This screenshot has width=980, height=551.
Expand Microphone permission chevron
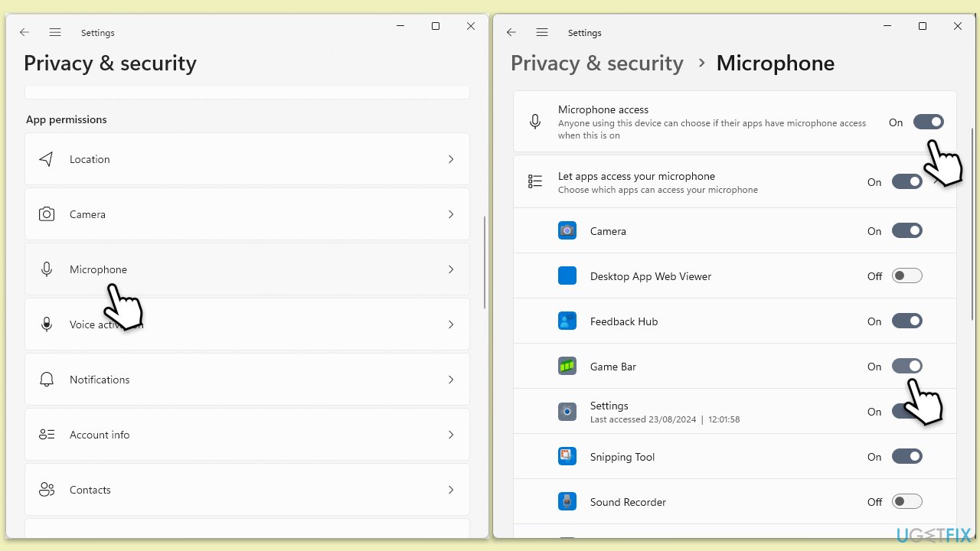click(451, 269)
